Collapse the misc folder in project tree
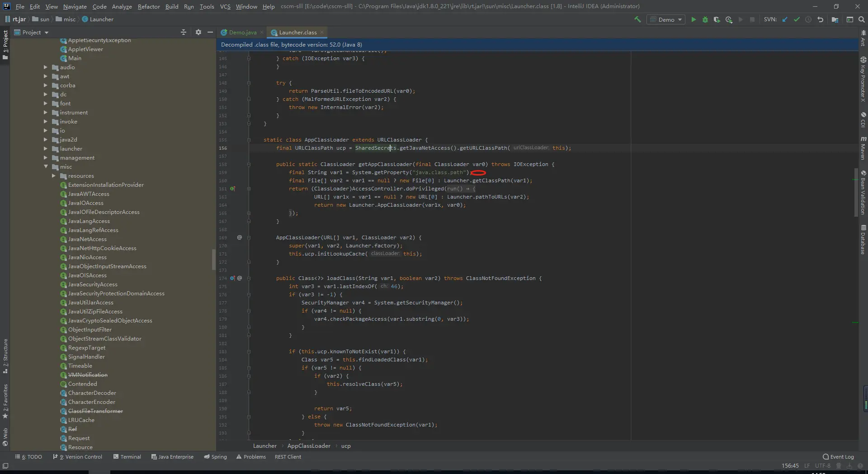 tap(46, 167)
